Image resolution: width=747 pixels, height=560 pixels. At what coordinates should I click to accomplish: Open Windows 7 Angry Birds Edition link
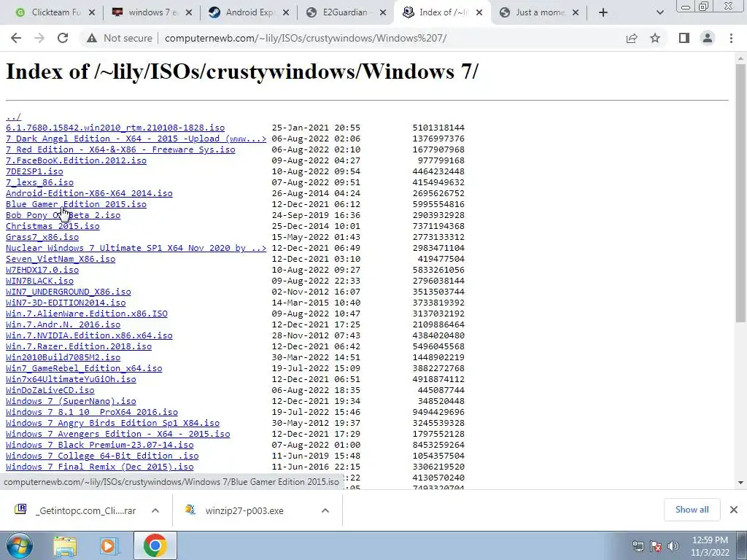tap(112, 424)
